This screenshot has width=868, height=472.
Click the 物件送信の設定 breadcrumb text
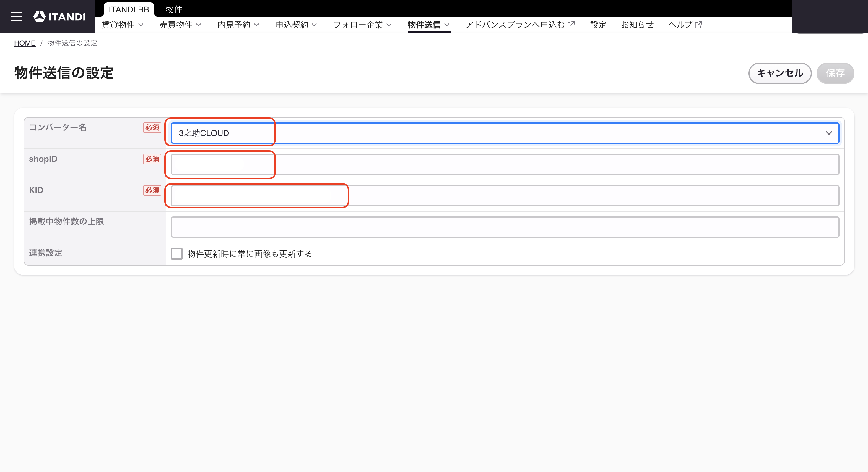coord(72,43)
